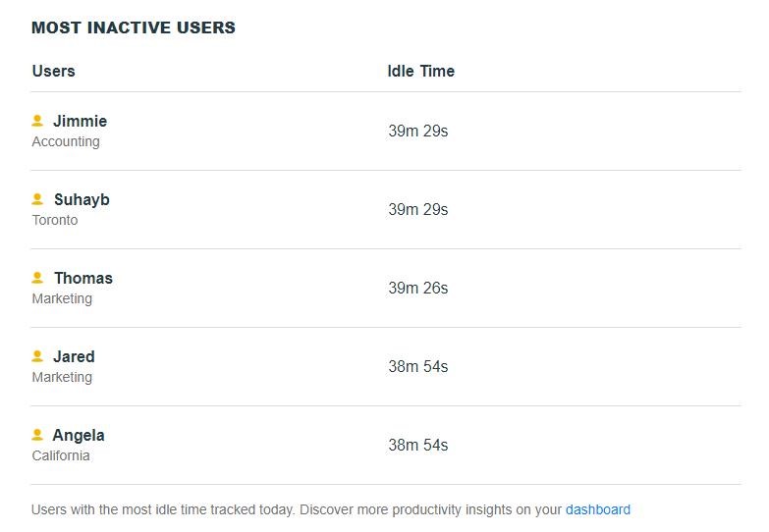Open Jared user entry
The image size is (769, 532).
74,356
